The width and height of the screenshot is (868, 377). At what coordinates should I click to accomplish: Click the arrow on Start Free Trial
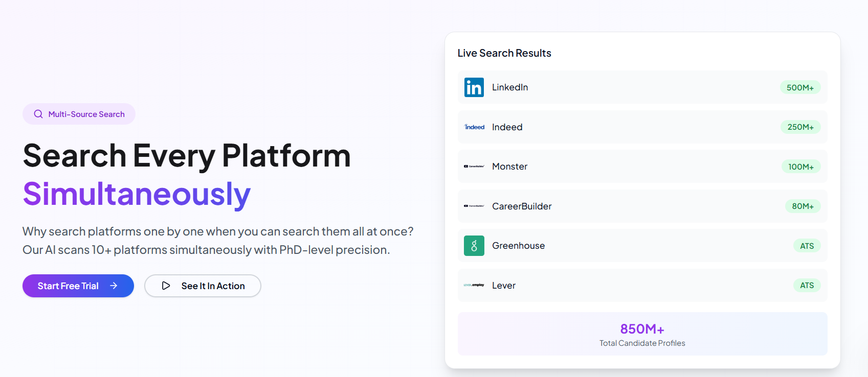tap(114, 286)
